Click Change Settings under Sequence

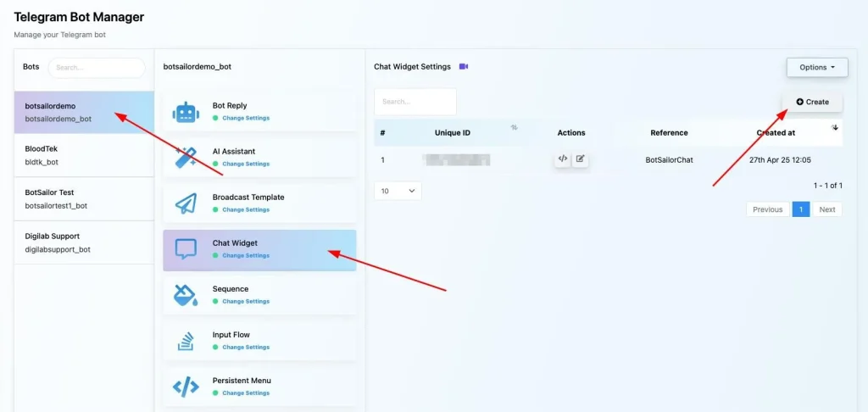[x=246, y=301]
